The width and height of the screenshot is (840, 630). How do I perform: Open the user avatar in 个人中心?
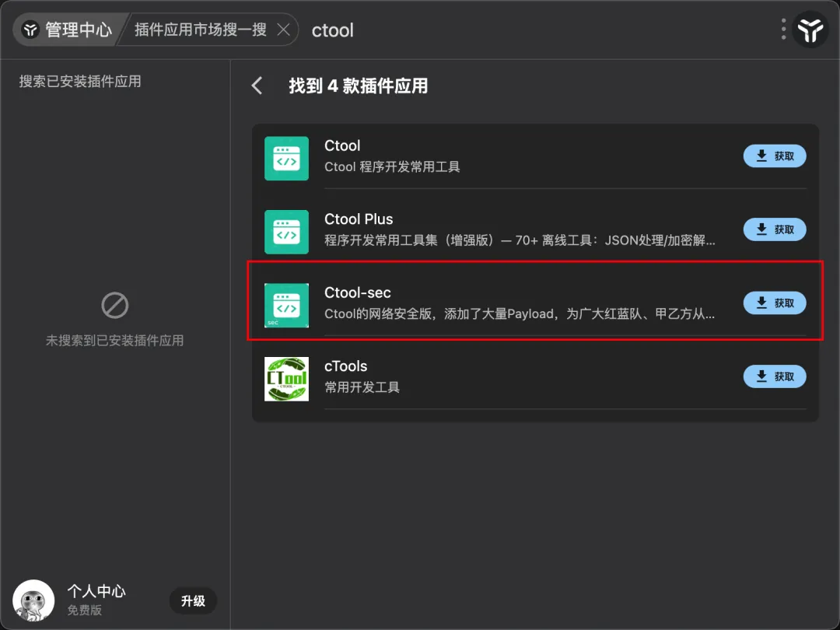(33, 600)
